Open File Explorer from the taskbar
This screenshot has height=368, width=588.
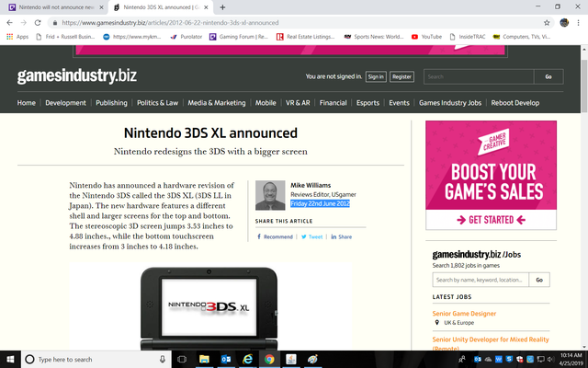click(x=204, y=360)
